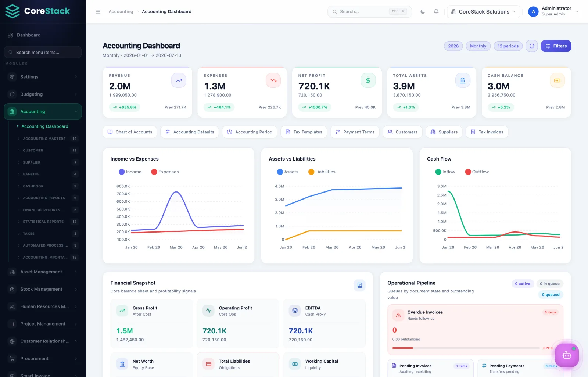Open Chart of Accounts shortcut
Screen dimensions: 588x377
(x=130, y=132)
